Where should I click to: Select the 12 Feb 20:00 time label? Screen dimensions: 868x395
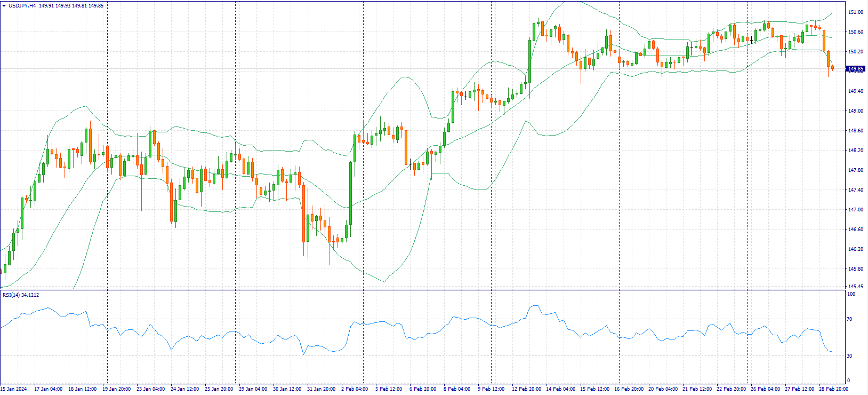526,389
